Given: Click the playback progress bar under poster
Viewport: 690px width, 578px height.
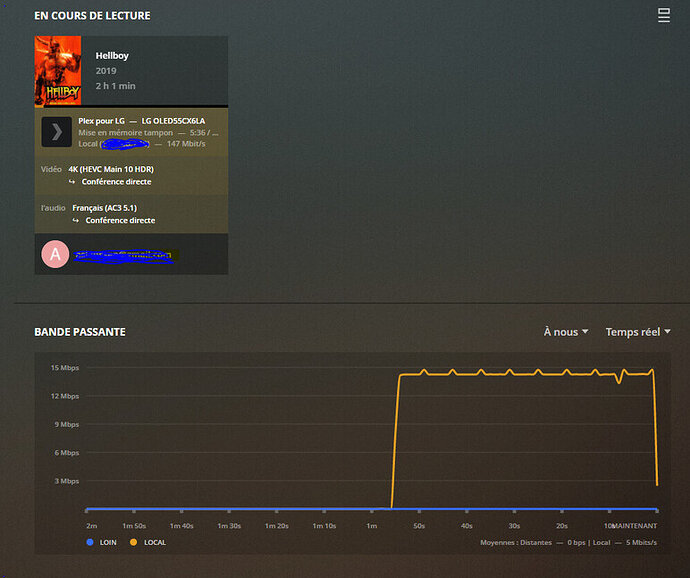Looking at the screenshot, I should [x=131, y=106].
